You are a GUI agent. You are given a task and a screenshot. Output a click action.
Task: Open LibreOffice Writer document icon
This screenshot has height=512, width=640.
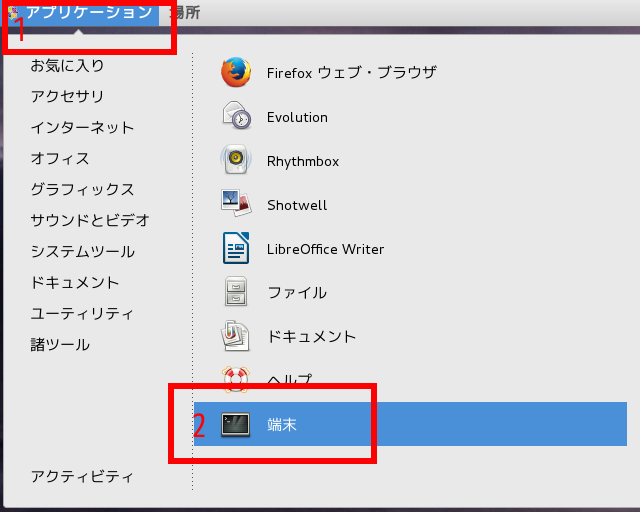click(x=235, y=248)
